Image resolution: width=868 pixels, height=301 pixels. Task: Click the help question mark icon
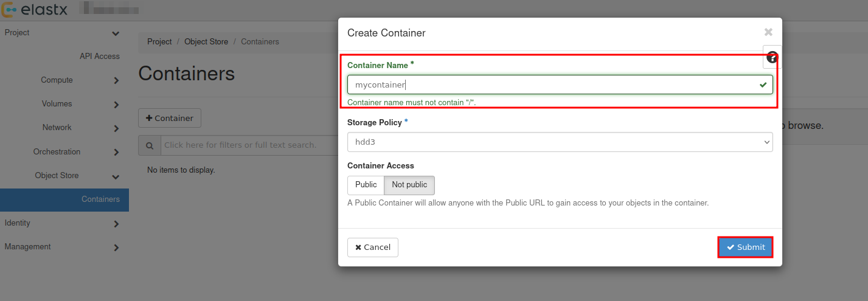pos(772,58)
